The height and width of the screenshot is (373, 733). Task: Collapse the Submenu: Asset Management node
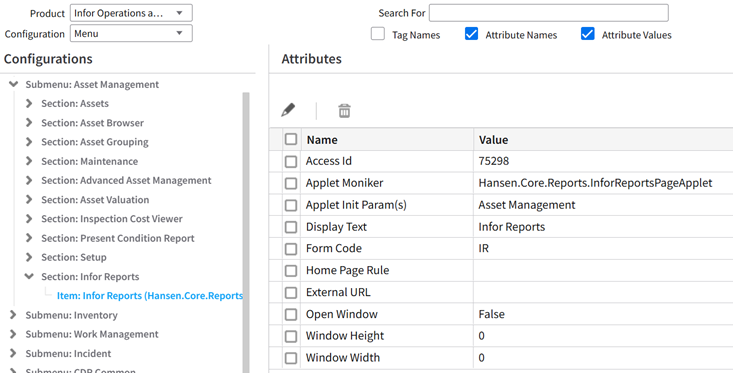tap(14, 85)
